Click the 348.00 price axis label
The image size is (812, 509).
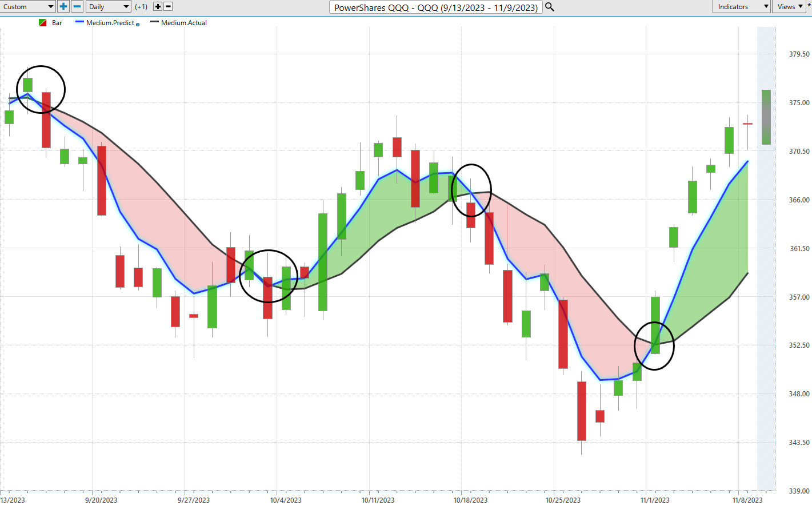pyautogui.click(x=799, y=394)
